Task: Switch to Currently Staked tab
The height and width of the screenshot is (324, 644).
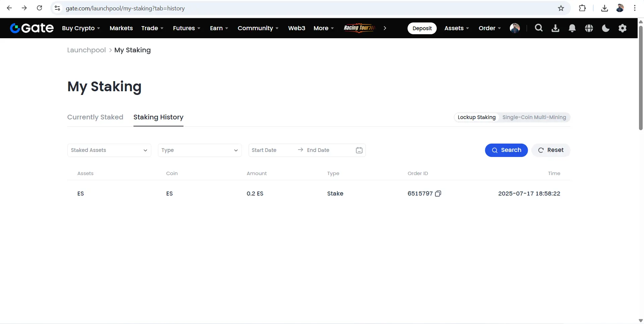Action: click(95, 117)
